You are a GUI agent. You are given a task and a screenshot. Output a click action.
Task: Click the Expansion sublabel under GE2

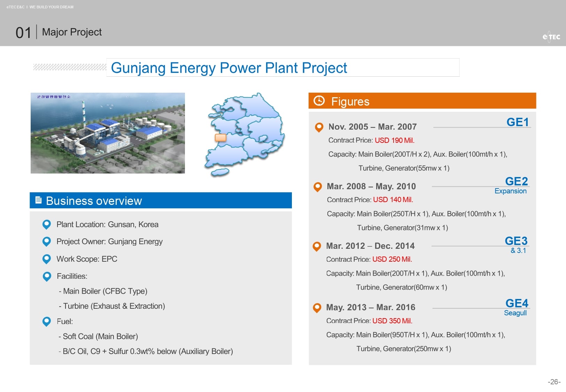tap(511, 191)
